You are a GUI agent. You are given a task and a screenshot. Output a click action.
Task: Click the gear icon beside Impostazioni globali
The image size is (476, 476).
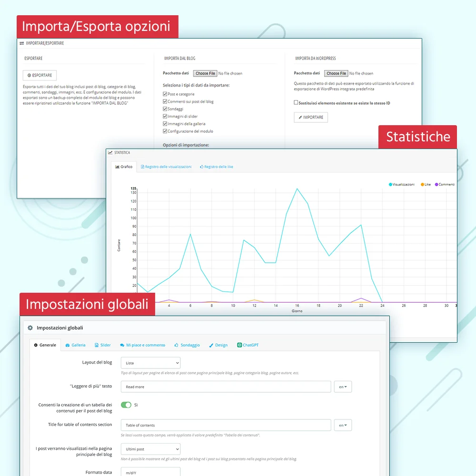(x=30, y=328)
